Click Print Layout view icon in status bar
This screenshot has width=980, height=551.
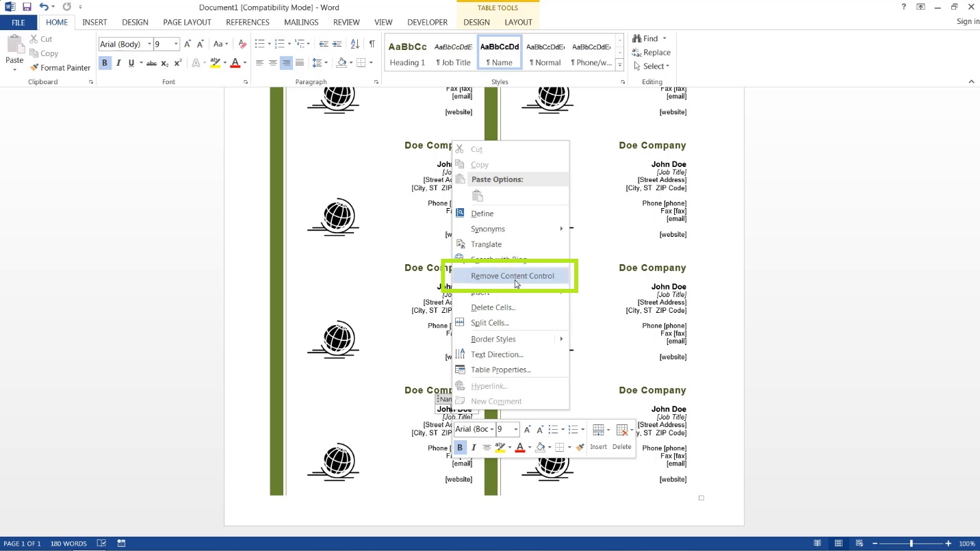pyautogui.click(x=838, y=543)
